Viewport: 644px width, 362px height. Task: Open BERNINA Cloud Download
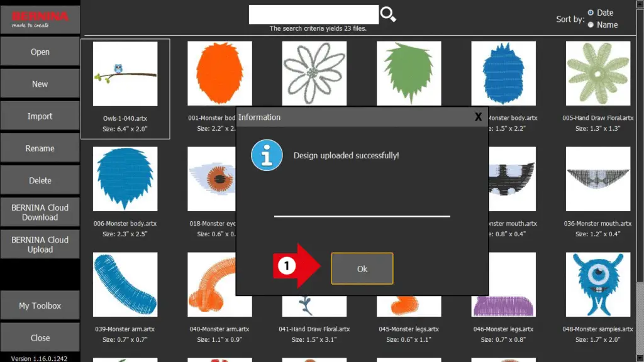pos(40,212)
